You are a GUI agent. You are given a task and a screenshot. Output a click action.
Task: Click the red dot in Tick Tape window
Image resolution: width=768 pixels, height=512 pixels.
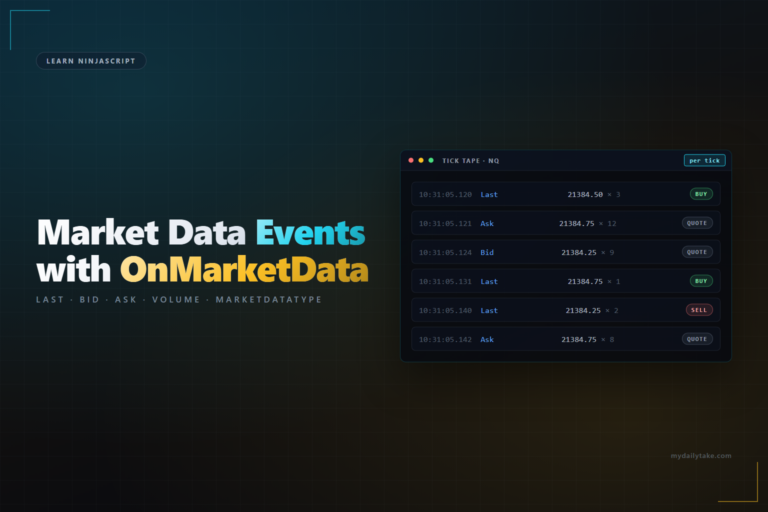tap(411, 161)
